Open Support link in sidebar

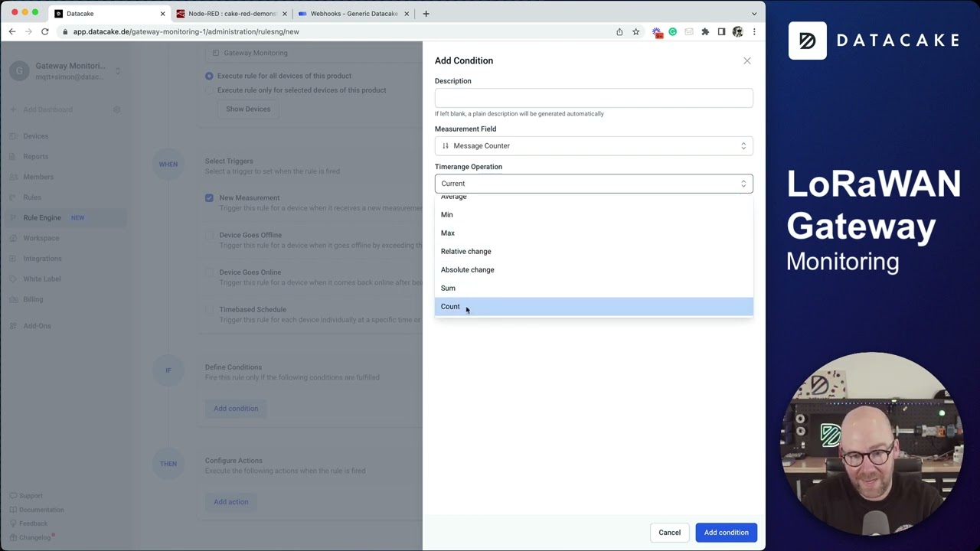pos(26,496)
